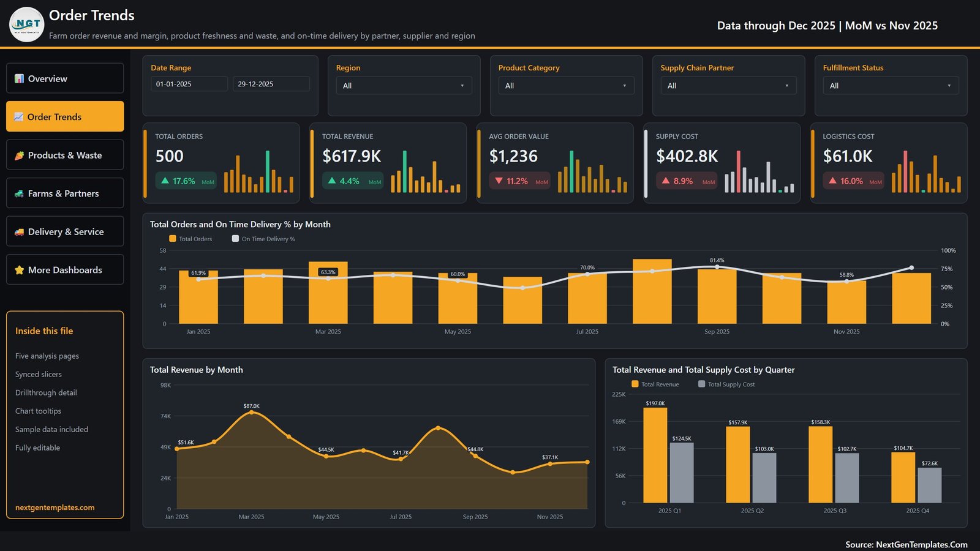Click the red up-arrow in Logistics Cost card
The image size is (980, 551).
(x=832, y=181)
